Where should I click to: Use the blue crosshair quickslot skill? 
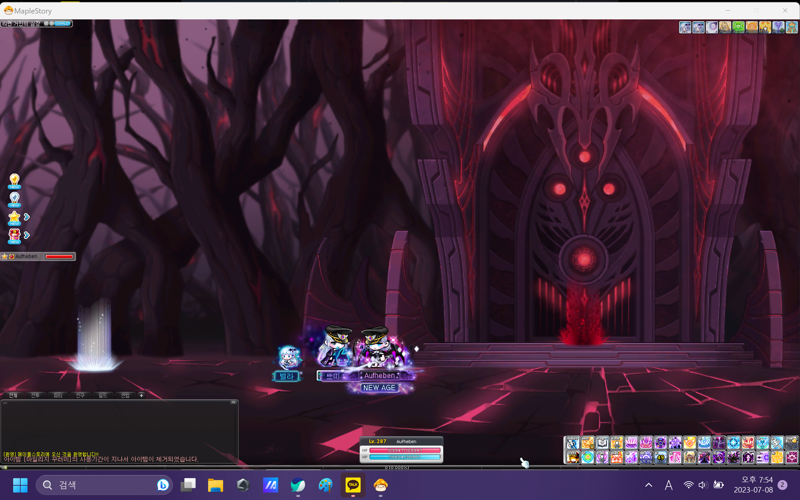click(734, 443)
